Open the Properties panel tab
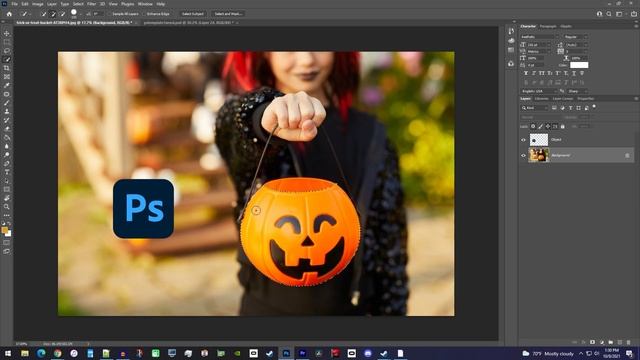The width and height of the screenshot is (640, 360). click(x=585, y=99)
